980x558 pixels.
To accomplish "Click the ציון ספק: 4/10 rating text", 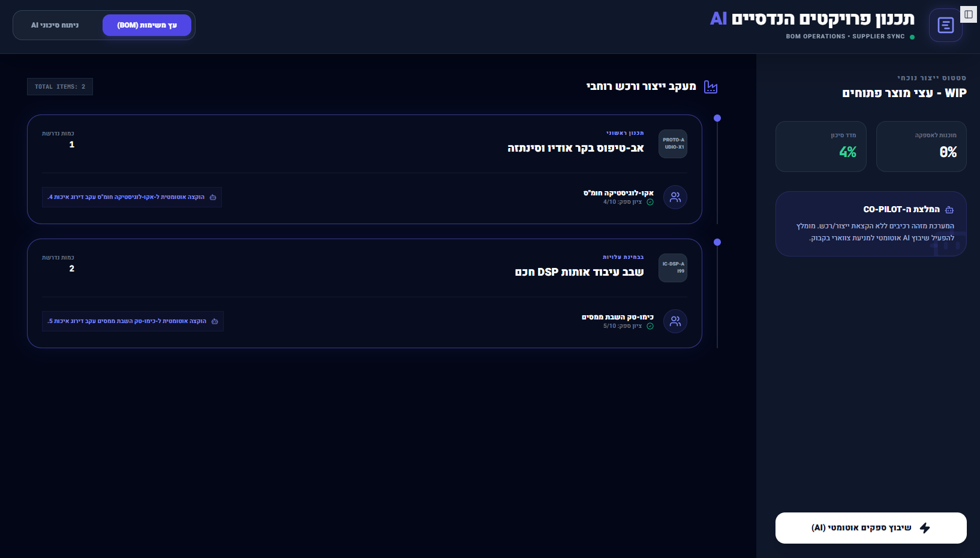I will coord(623,202).
